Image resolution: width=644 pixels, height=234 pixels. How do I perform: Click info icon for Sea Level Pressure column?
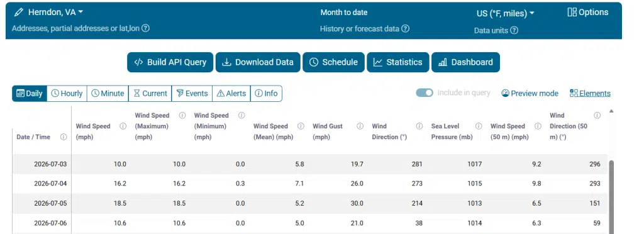coord(479,126)
